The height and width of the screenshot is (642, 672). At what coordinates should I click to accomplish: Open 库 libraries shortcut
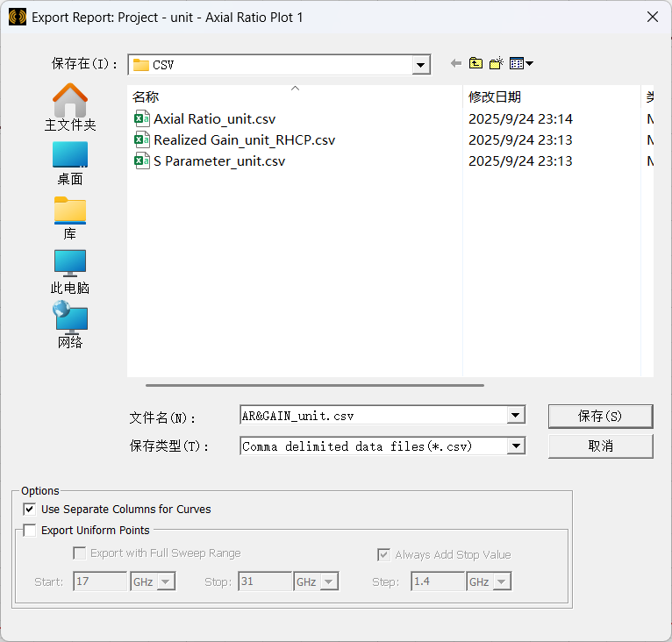tap(70, 218)
